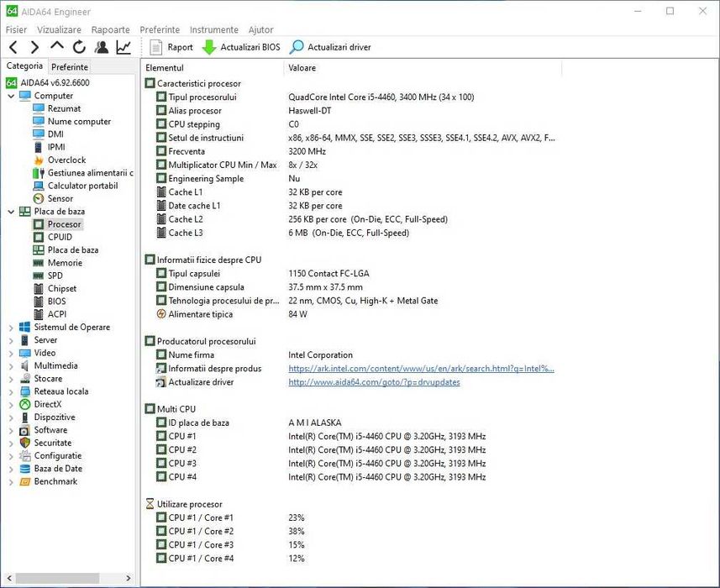
Task: Click the Raport toolbar button
Action: coord(171,47)
